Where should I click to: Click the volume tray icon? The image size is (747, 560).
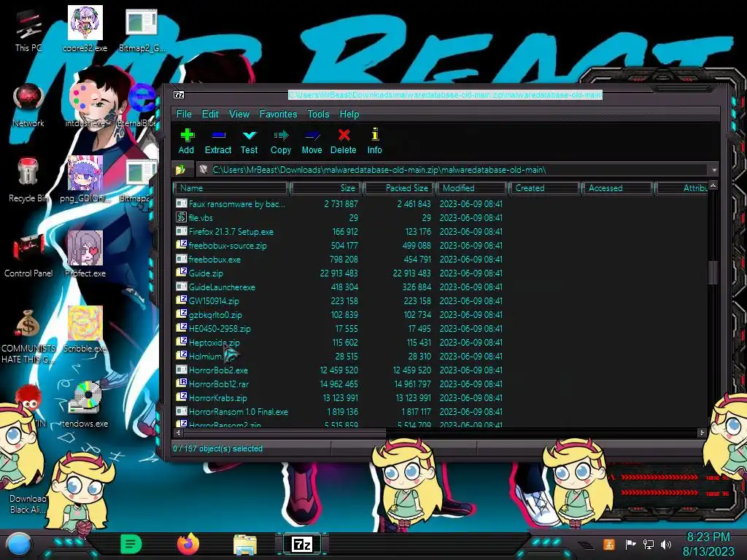tap(666, 544)
